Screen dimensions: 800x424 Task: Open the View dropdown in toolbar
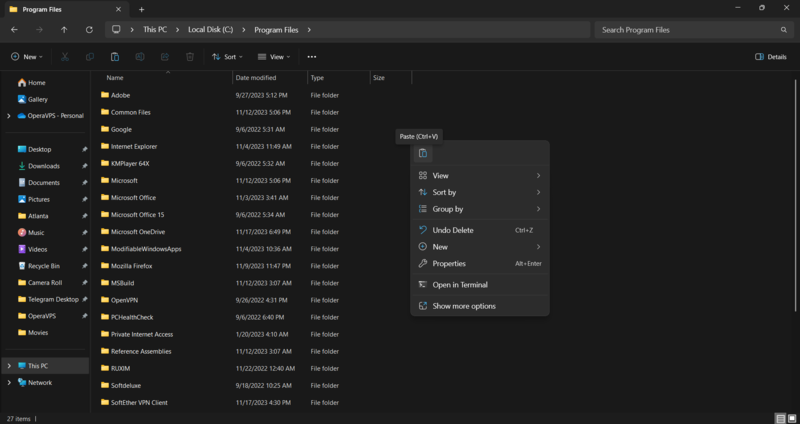pos(272,57)
